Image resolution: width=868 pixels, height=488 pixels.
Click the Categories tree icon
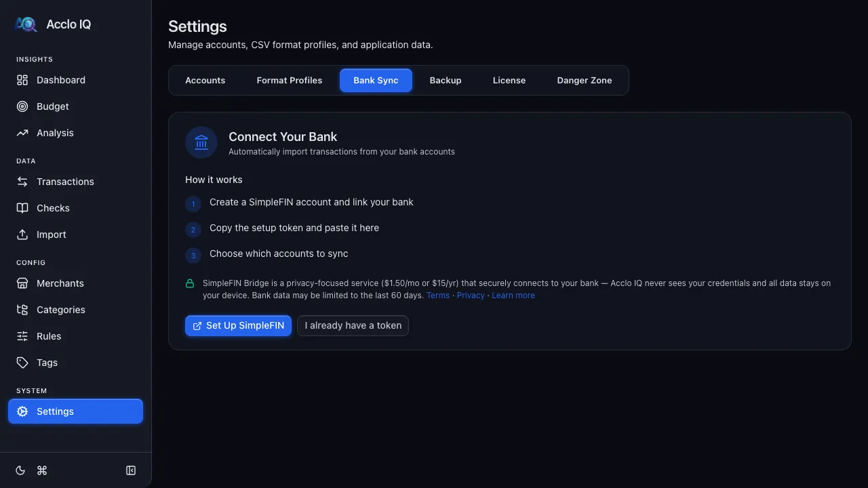(22, 310)
